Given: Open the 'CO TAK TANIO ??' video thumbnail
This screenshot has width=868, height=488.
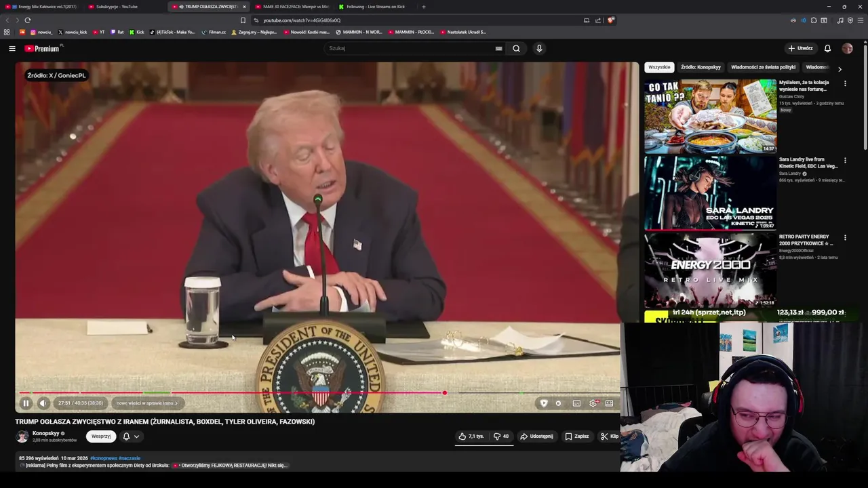Looking at the screenshot, I should 710,116.
